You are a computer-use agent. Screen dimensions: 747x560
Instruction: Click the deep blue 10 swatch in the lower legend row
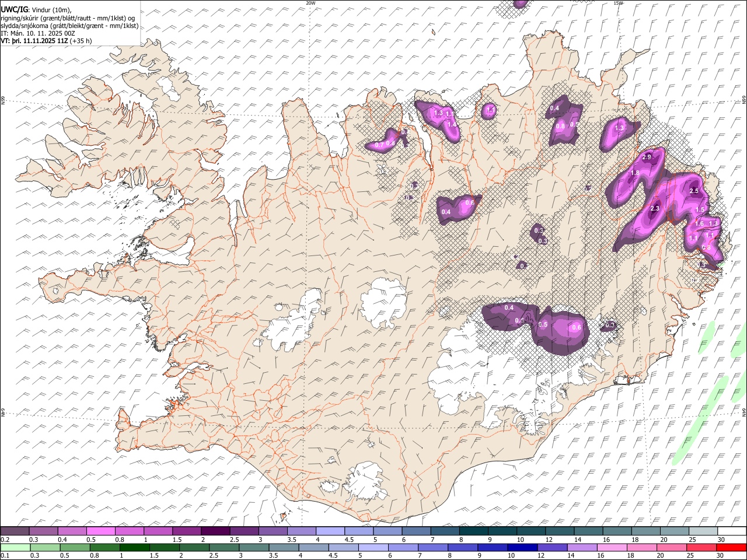[x=522, y=547]
